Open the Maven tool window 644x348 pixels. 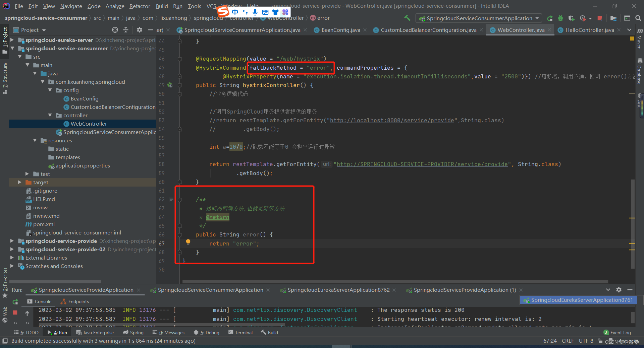(640, 39)
